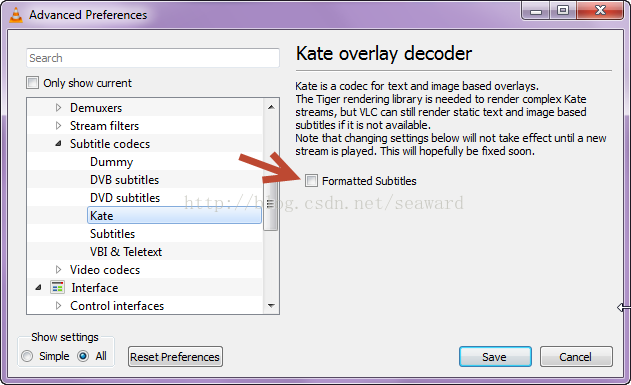Collapse the Interface tree node

click(38, 288)
